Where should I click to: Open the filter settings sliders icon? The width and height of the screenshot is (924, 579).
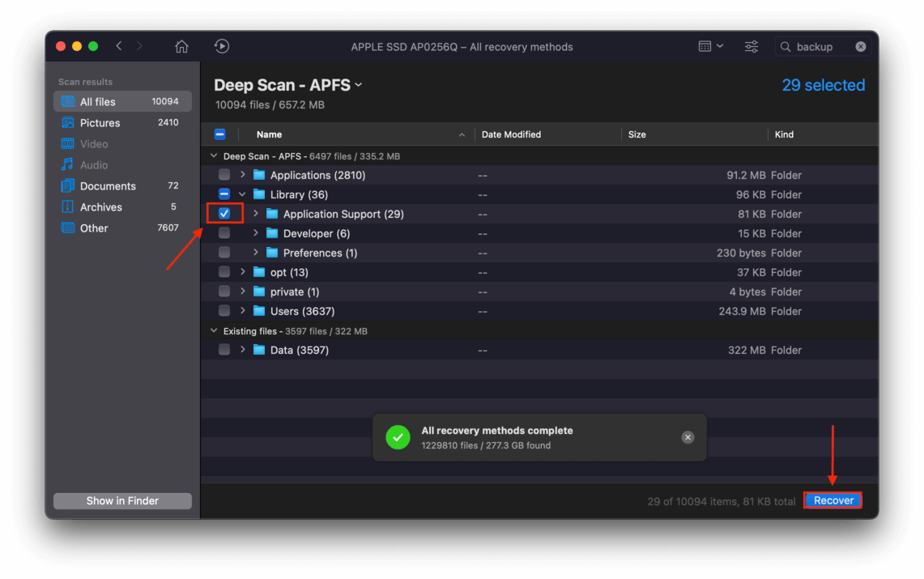pos(752,47)
